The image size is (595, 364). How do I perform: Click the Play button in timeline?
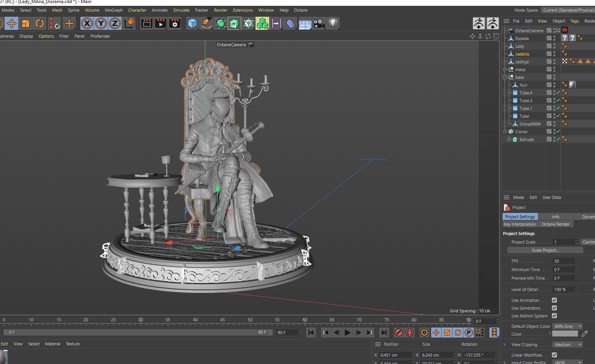pyautogui.click(x=347, y=333)
